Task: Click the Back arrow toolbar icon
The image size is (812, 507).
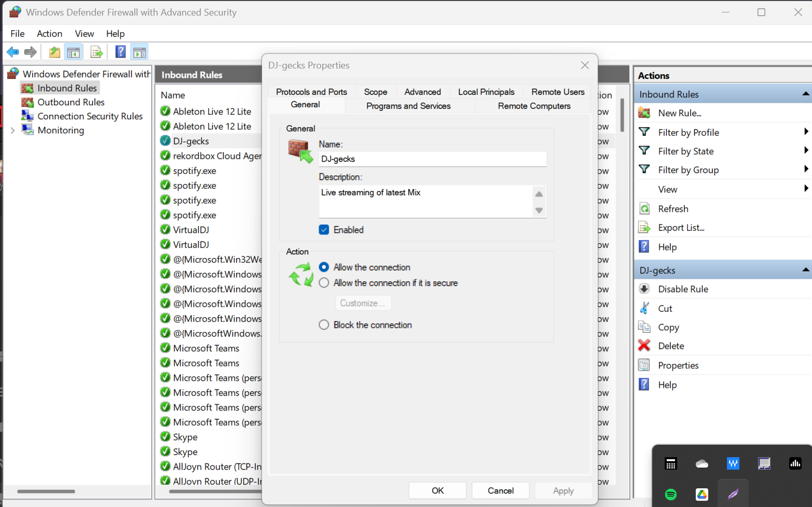Action: 12,52
